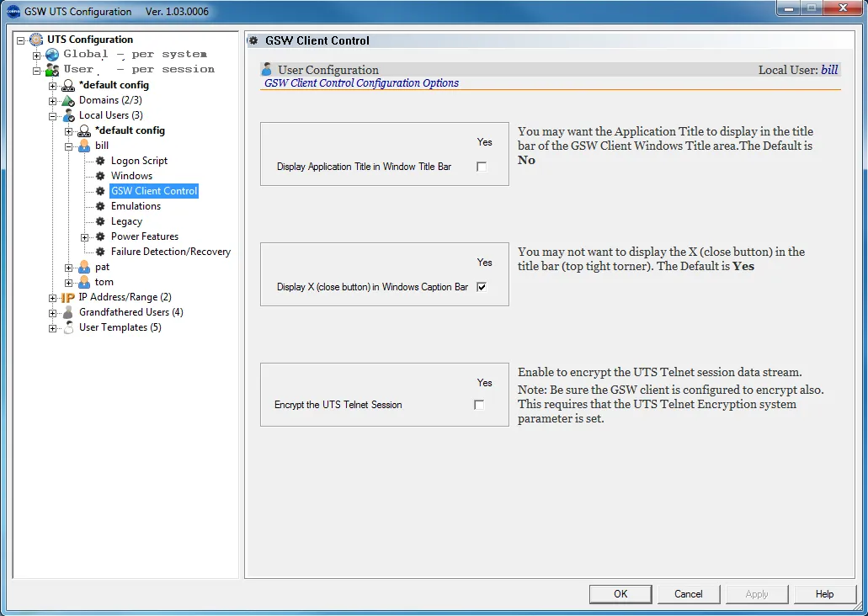
Task: Click the OK button
Action: click(620, 594)
